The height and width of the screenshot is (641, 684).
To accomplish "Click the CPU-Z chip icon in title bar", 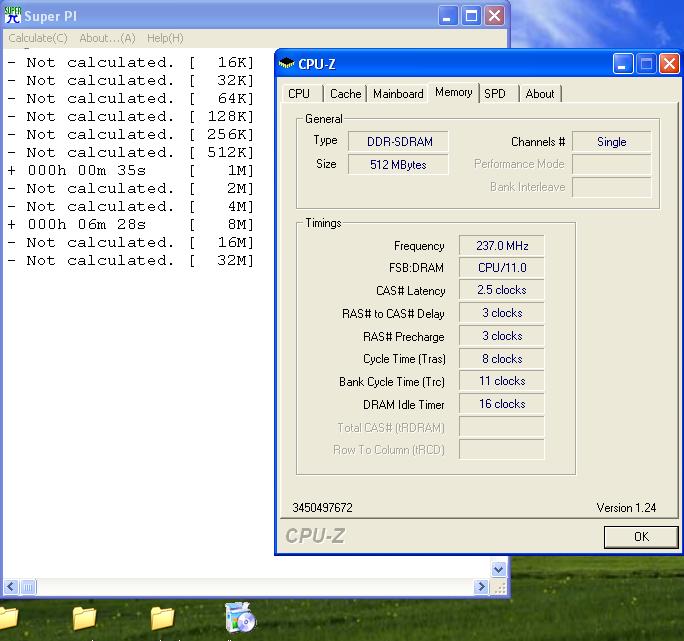I will (286, 64).
